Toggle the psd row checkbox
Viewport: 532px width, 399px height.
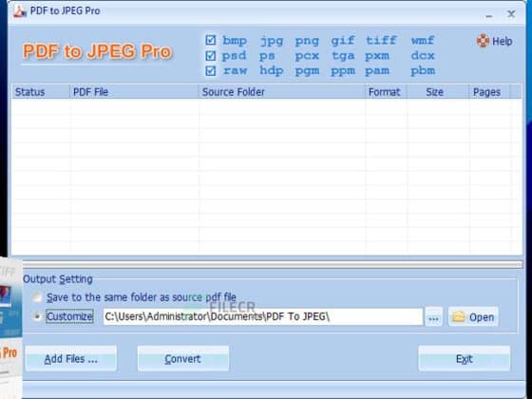[x=210, y=56]
